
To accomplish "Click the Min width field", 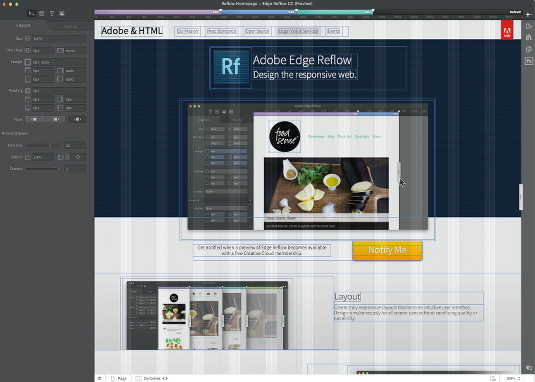I will pos(43,50).
